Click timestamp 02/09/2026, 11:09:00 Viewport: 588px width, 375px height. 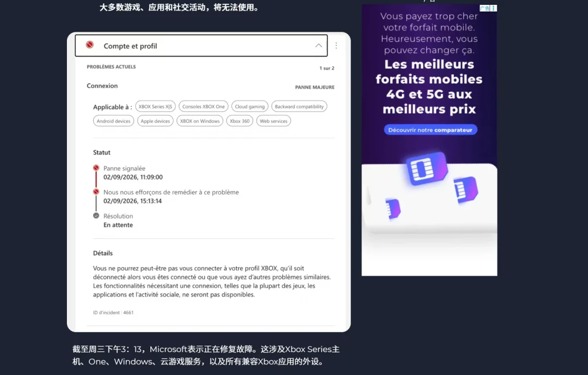133,177
